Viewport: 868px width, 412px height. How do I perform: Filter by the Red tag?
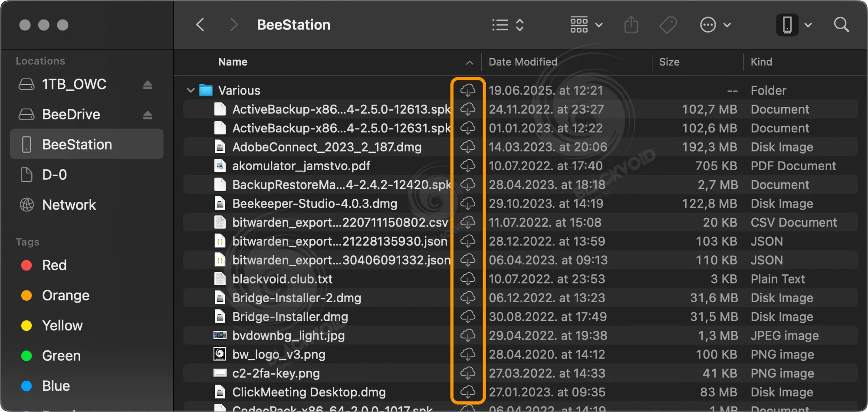click(x=86, y=265)
